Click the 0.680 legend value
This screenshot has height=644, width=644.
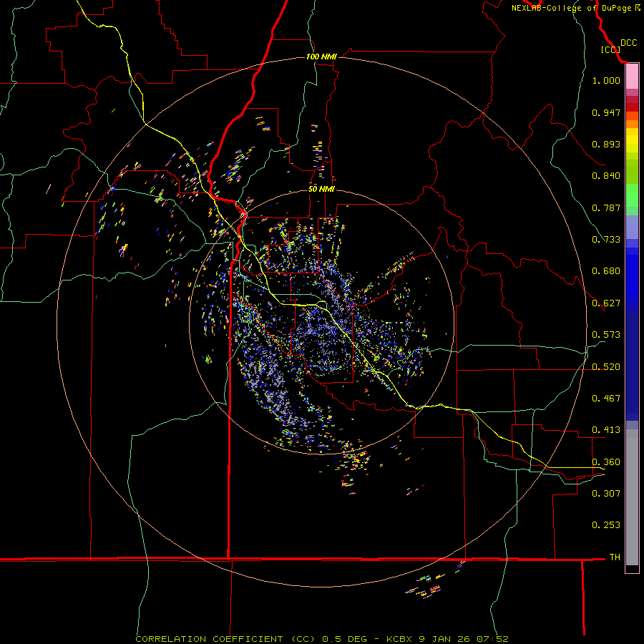click(x=606, y=271)
